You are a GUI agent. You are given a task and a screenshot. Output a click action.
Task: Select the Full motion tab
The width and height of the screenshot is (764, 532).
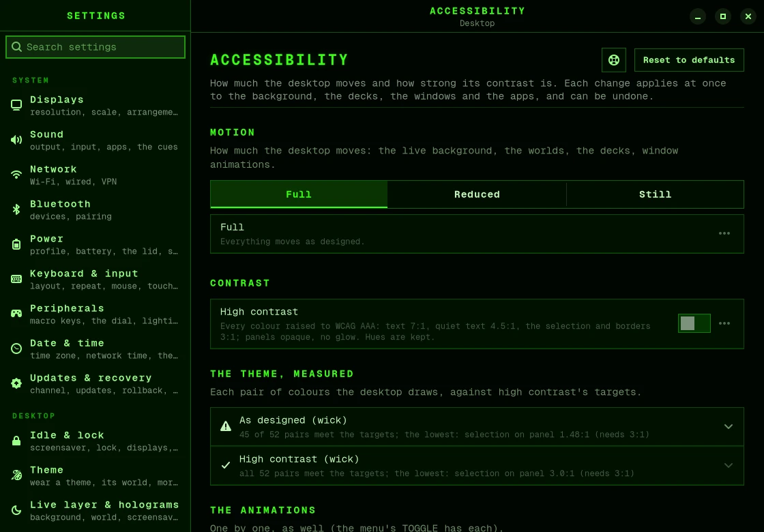point(299,194)
